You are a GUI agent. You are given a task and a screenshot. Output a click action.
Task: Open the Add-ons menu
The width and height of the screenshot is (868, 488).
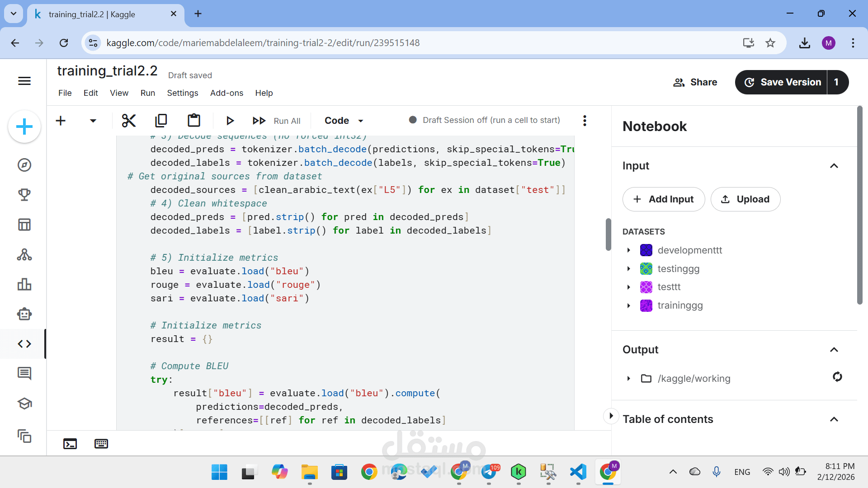226,93
